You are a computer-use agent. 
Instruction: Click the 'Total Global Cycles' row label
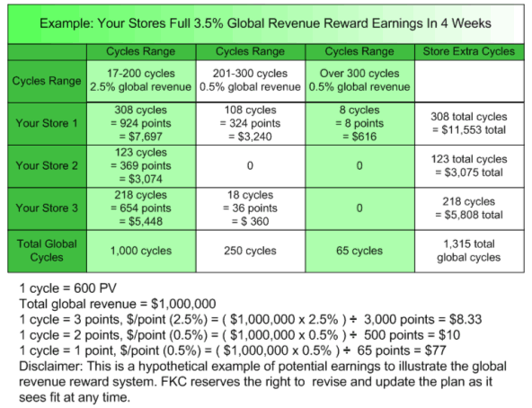pyautogui.click(x=47, y=252)
